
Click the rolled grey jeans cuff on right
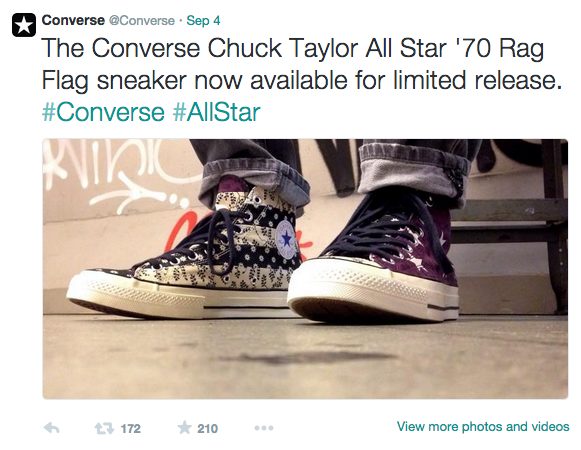point(413,171)
